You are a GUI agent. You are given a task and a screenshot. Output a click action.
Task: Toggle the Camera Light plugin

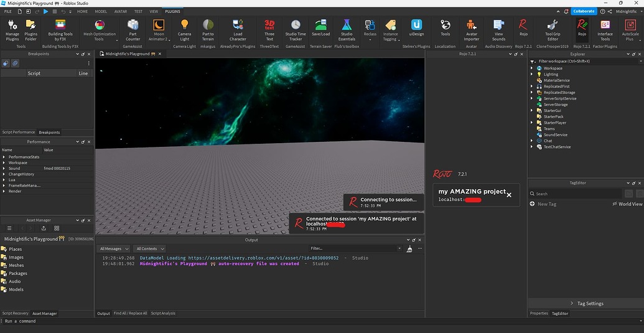point(184,30)
